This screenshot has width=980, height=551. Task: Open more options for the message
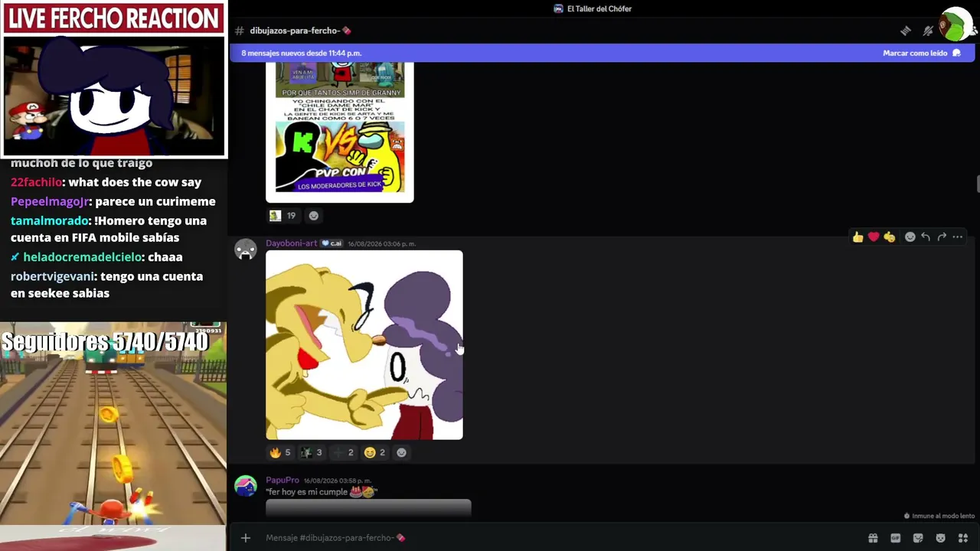[957, 237]
